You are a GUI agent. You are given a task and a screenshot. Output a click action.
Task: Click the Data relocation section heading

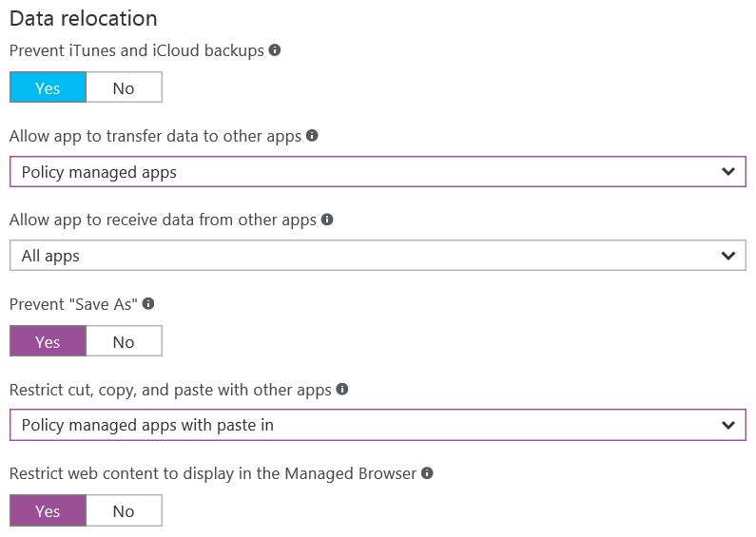pos(84,18)
